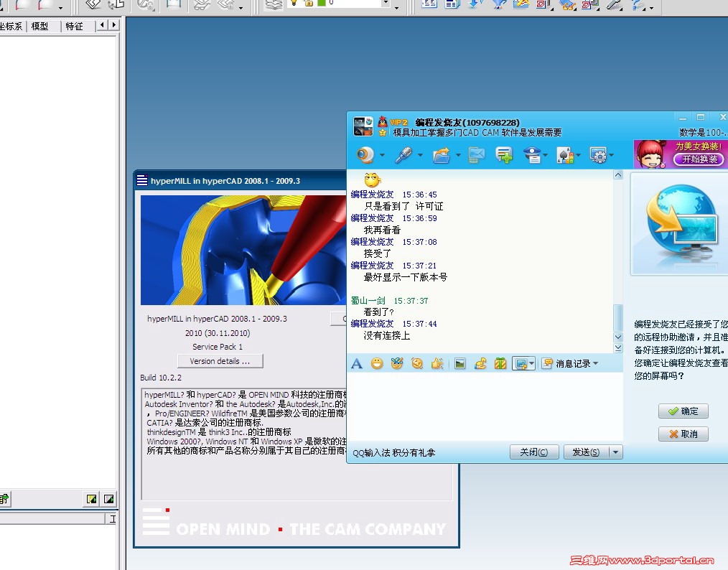Click the QQ penguin VIP icon

coord(383,121)
